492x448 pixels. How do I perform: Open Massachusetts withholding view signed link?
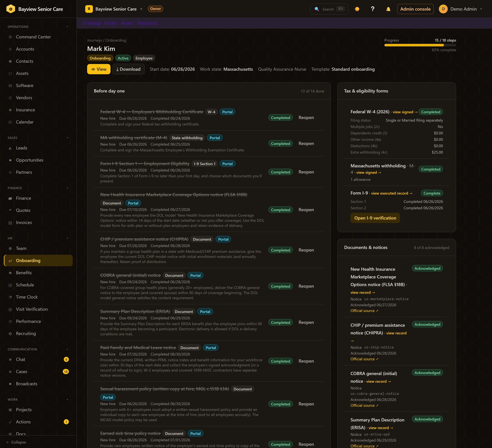coord(369,173)
